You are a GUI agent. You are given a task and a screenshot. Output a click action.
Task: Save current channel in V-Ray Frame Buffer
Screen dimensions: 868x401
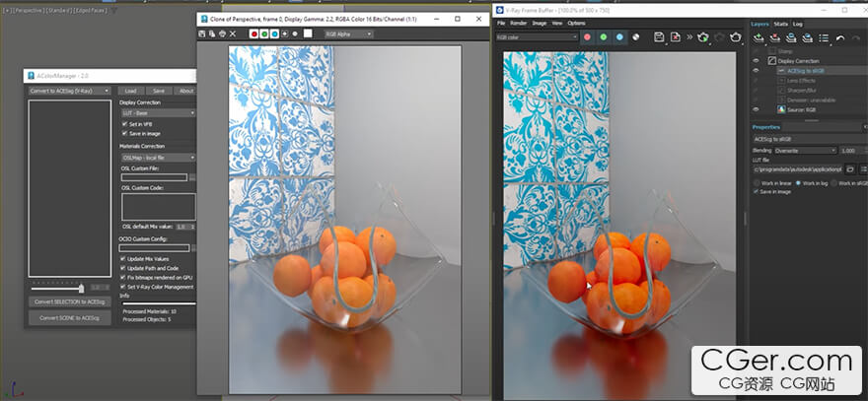pyautogui.click(x=659, y=37)
